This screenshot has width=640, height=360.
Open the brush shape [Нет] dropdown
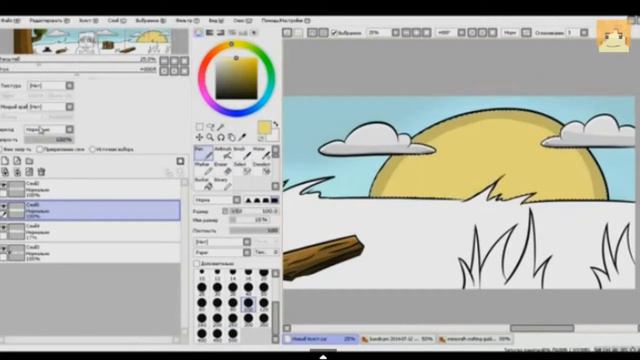coord(247,242)
